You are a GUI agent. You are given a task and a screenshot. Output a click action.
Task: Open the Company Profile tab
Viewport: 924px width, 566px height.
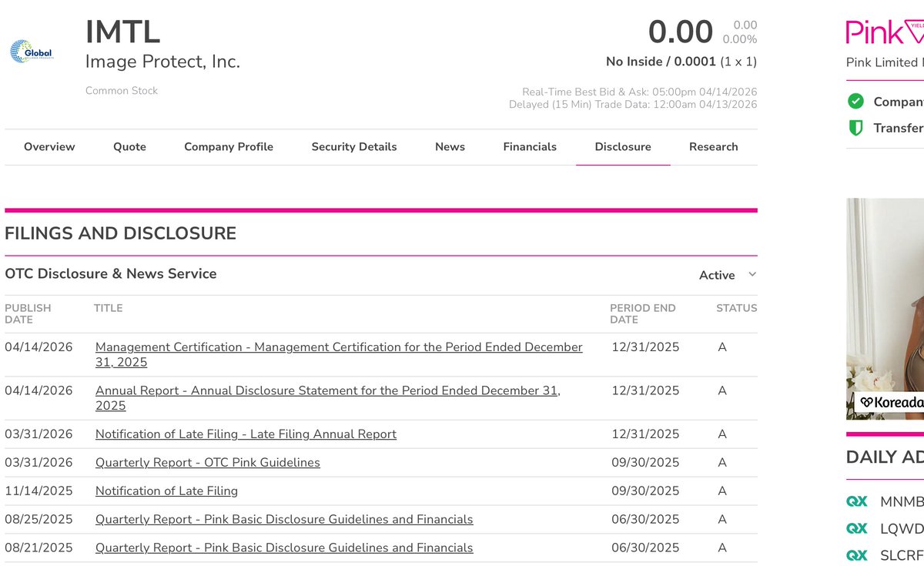pos(229,146)
